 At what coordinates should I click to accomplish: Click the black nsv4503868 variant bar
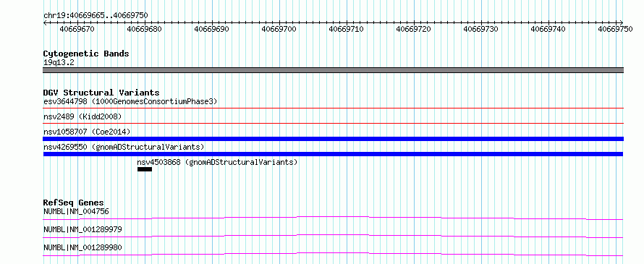(x=145, y=169)
